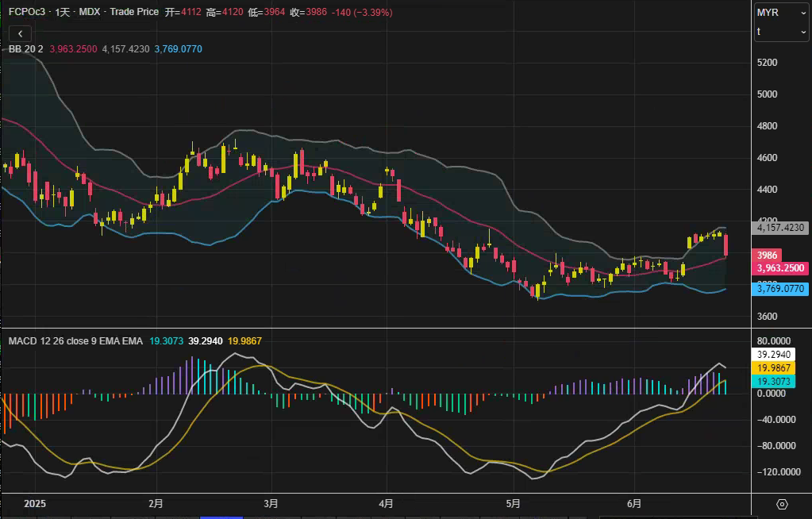Click the 6月 time axis label
This screenshot has height=519, width=812.
coord(634,503)
